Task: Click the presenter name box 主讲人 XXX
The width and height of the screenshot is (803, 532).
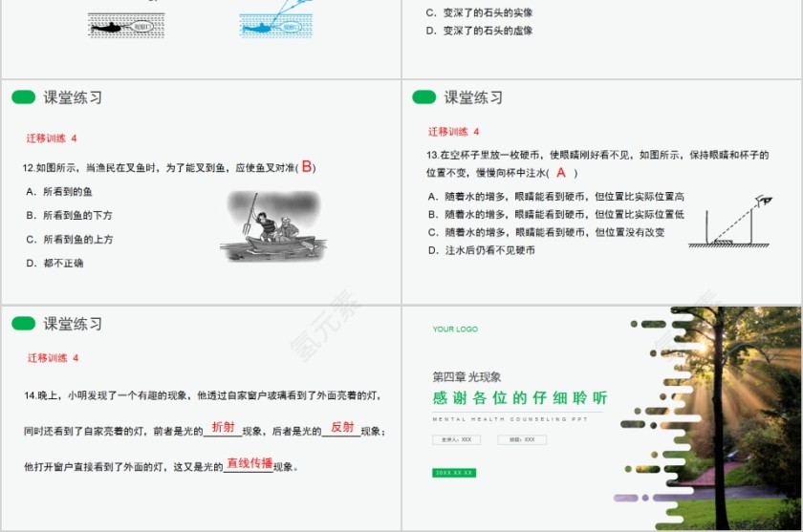Action: (456, 439)
